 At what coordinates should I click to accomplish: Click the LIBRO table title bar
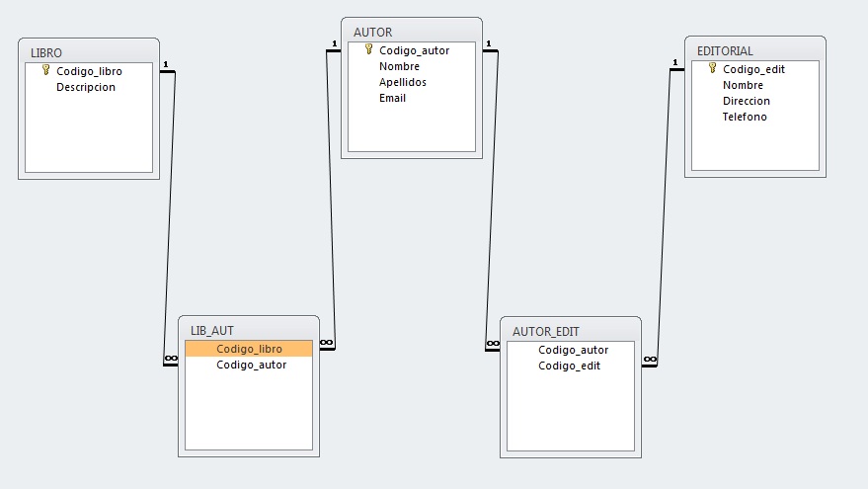point(89,51)
